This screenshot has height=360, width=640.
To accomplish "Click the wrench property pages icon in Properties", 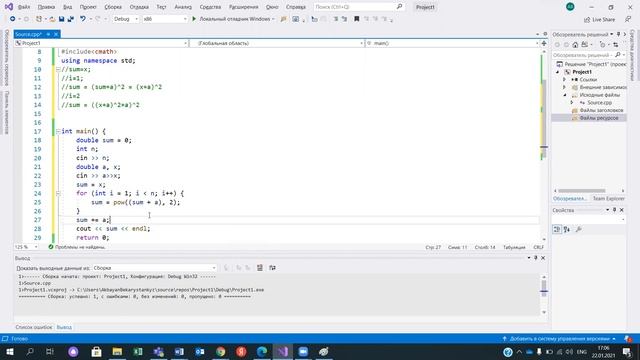I will [578, 229].
